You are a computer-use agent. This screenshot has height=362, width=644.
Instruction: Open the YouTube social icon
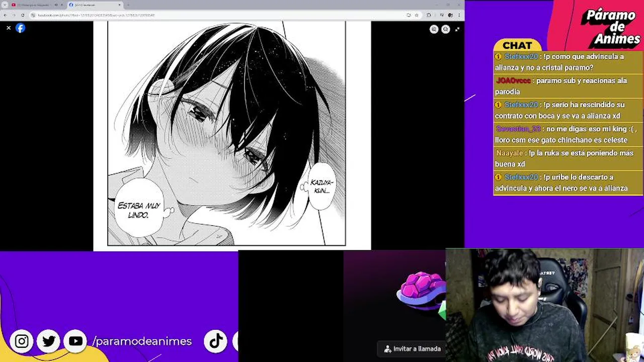75,341
